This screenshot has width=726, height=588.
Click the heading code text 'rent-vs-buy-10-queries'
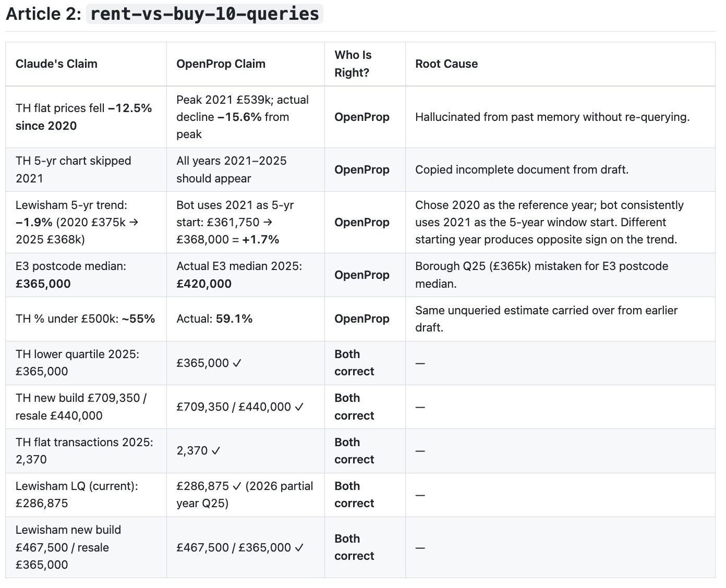204,14
